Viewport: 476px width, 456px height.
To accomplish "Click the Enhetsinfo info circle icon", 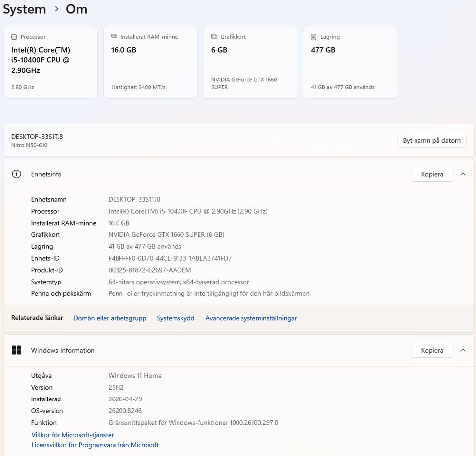I will pyautogui.click(x=17, y=174).
